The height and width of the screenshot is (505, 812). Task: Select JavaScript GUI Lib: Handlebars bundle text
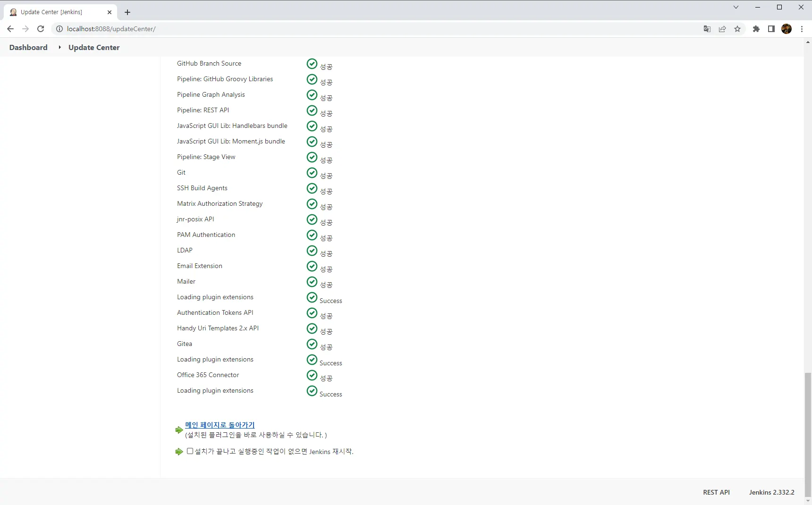tap(232, 126)
